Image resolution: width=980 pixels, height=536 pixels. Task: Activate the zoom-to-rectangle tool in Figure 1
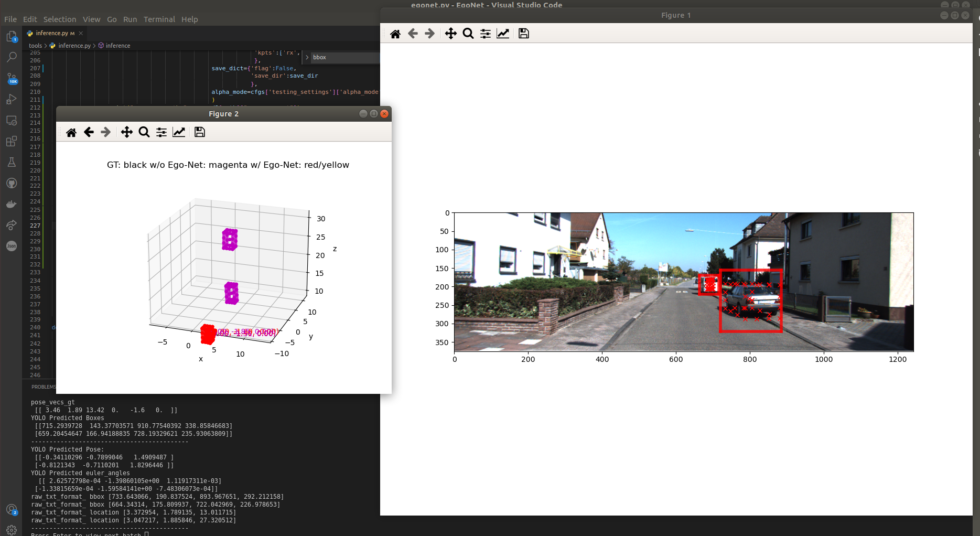468,33
